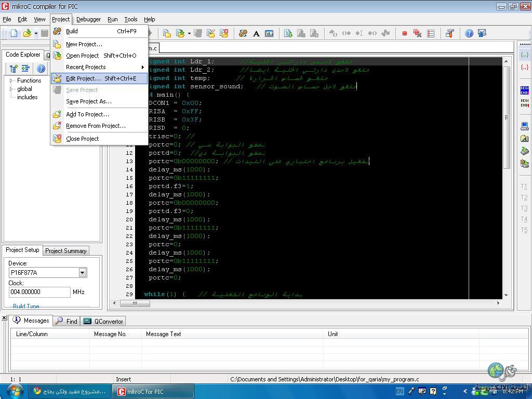
Task: Choose Add To Project menu entry
Action: point(99,114)
